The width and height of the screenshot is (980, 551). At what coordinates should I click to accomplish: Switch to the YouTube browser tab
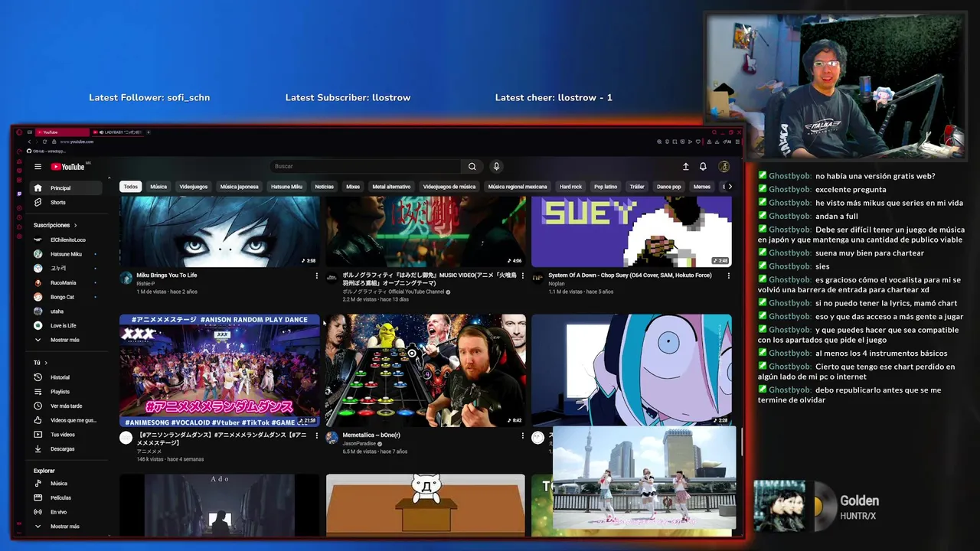pos(61,132)
